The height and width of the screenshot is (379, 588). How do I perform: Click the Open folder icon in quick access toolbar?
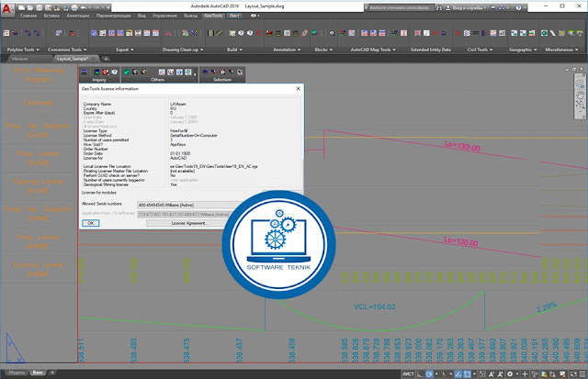point(30,7)
